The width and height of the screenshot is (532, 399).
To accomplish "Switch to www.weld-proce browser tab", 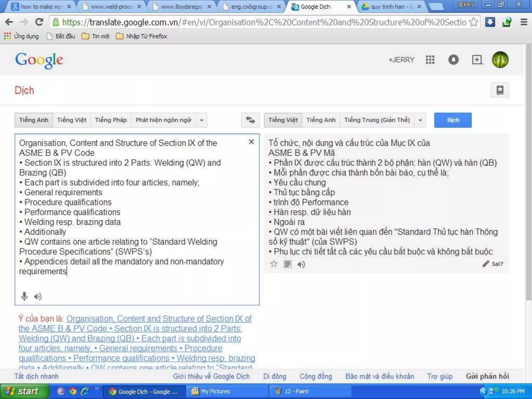I will click(x=112, y=6).
